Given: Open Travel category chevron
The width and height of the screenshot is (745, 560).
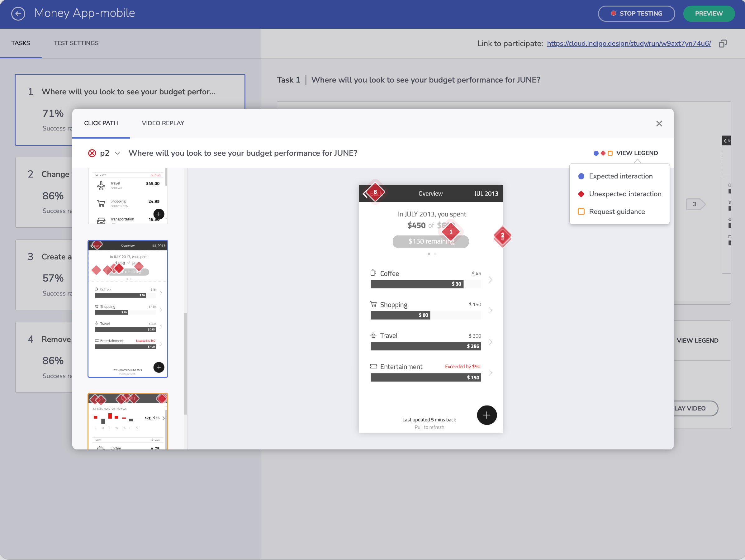Looking at the screenshot, I should 490,341.
